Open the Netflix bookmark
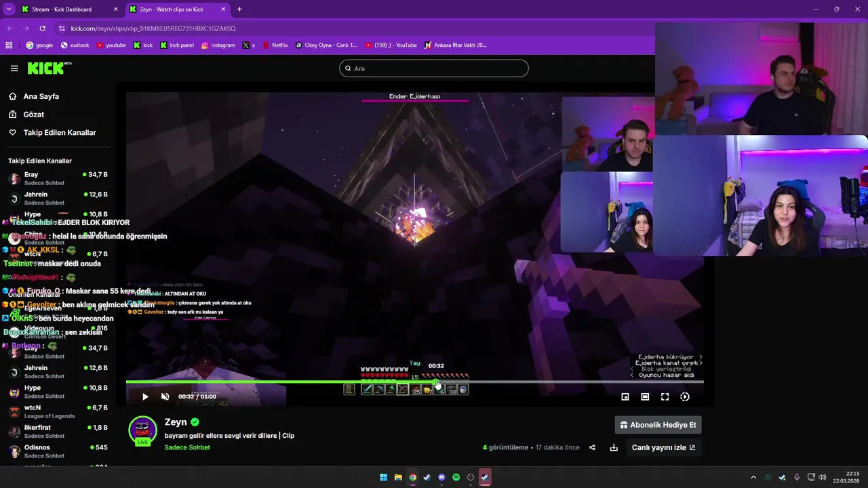Screen dimensions: 868x488 [275, 45]
